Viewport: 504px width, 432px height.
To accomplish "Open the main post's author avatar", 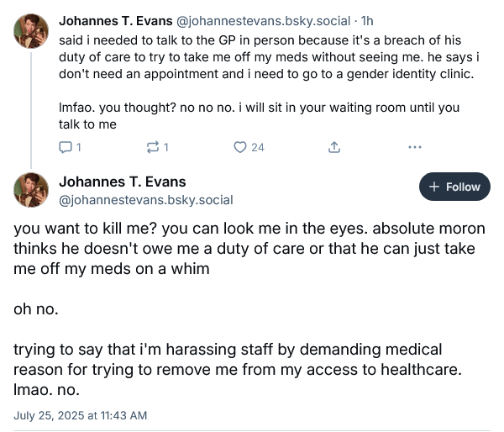I will pos(31,189).
